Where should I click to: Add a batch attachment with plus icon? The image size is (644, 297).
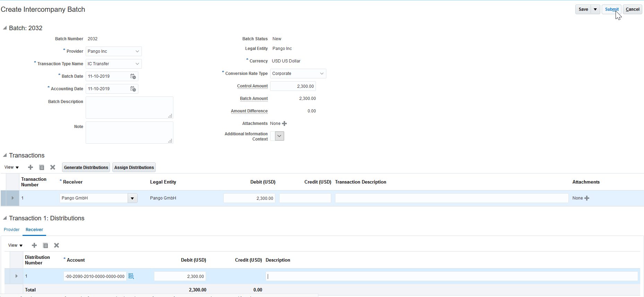coord(284,124)
